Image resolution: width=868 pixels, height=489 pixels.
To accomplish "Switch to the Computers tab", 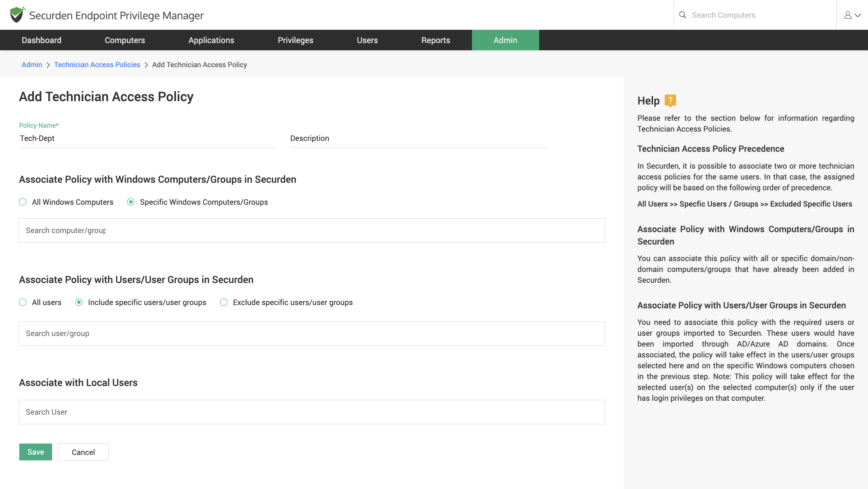I will click(x=125, y=40).
